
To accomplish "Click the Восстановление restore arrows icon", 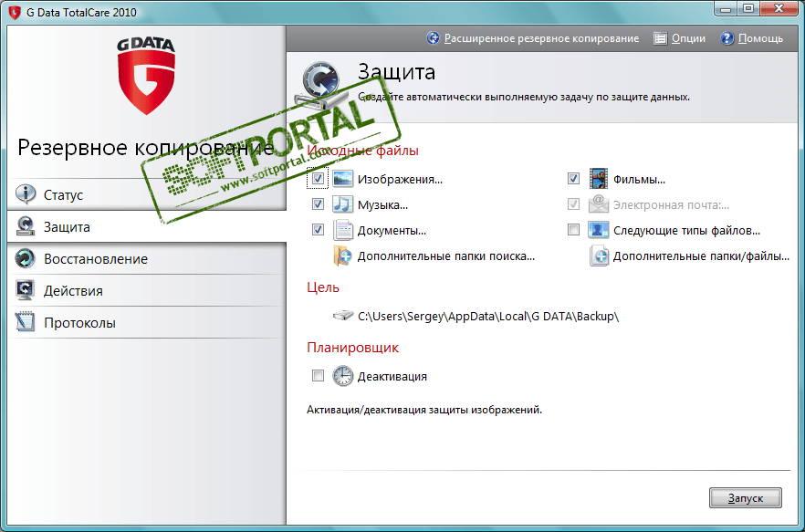I will (x=26, y=258).
